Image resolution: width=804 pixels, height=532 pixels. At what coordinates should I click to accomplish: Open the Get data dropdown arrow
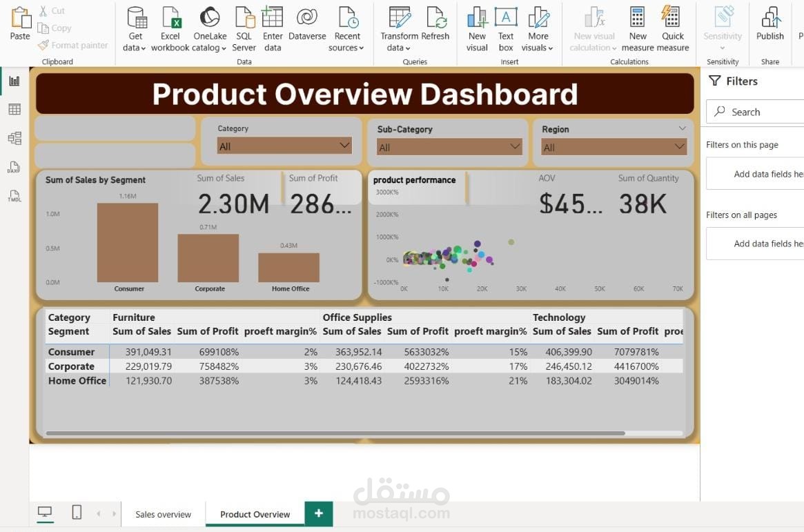coord(143,48)
